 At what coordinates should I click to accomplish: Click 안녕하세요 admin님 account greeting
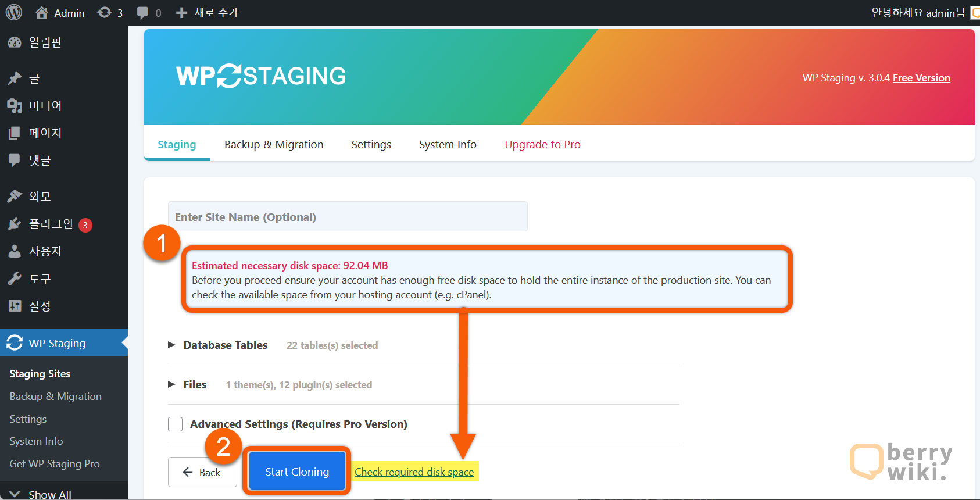pyautogui.click(x=918, y=13)
